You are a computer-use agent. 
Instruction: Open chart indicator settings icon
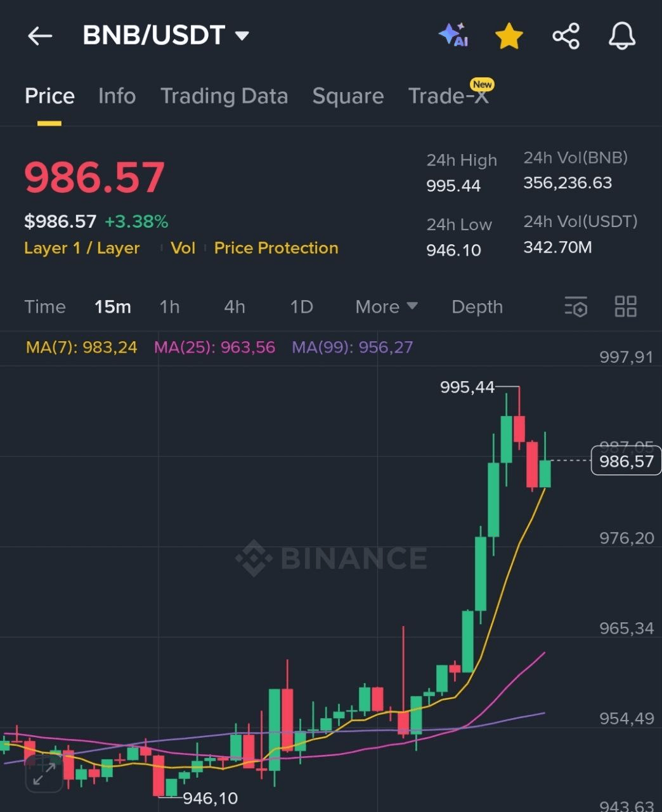(x=576, y=306)
